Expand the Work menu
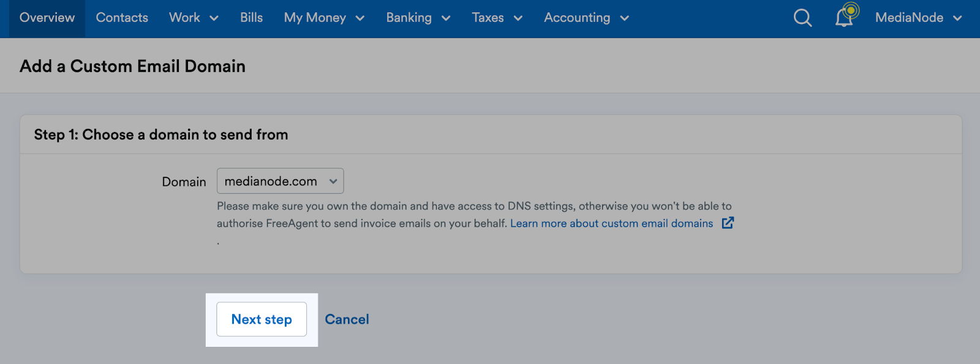Viewport: 980px width, 364px height. click(x=194, y=18)
